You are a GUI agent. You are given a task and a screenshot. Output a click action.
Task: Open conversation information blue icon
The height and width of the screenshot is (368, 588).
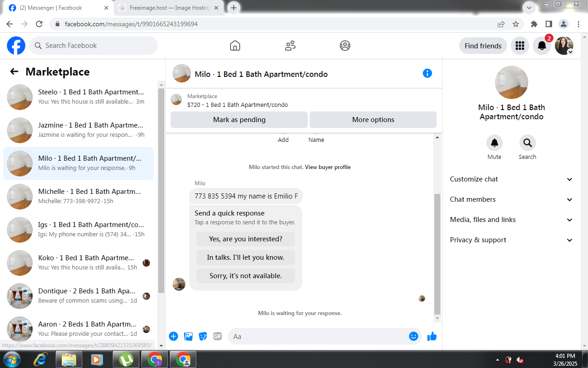click(427, 73)
